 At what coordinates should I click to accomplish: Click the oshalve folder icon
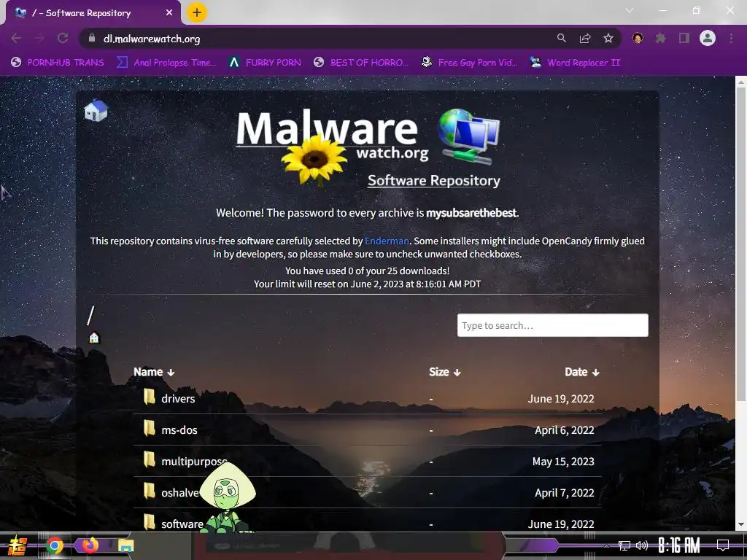point(150,491)
